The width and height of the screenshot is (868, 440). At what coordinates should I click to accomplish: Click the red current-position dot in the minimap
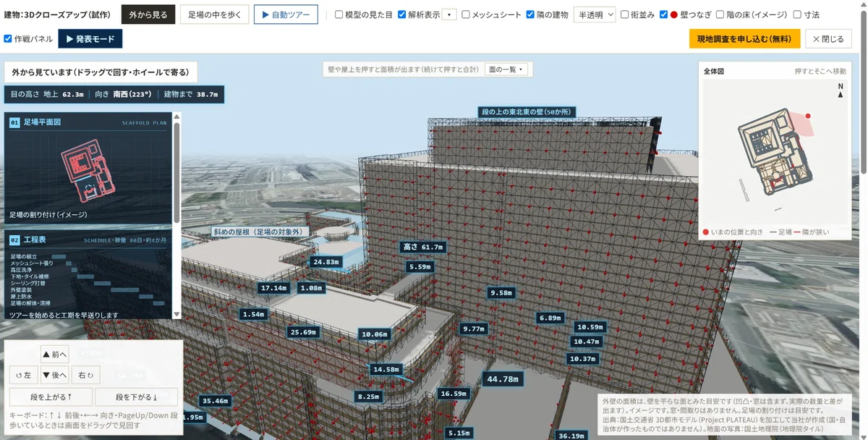click(x=808, y=116)
